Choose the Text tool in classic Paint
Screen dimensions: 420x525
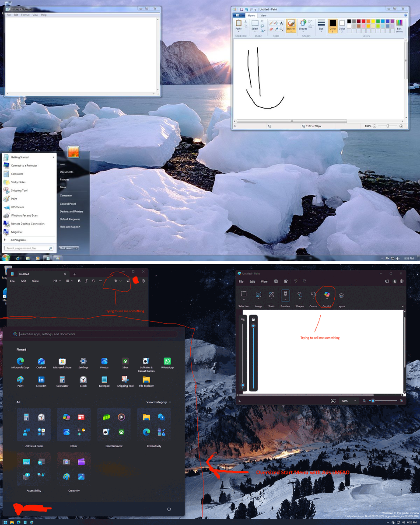[282, 23]
